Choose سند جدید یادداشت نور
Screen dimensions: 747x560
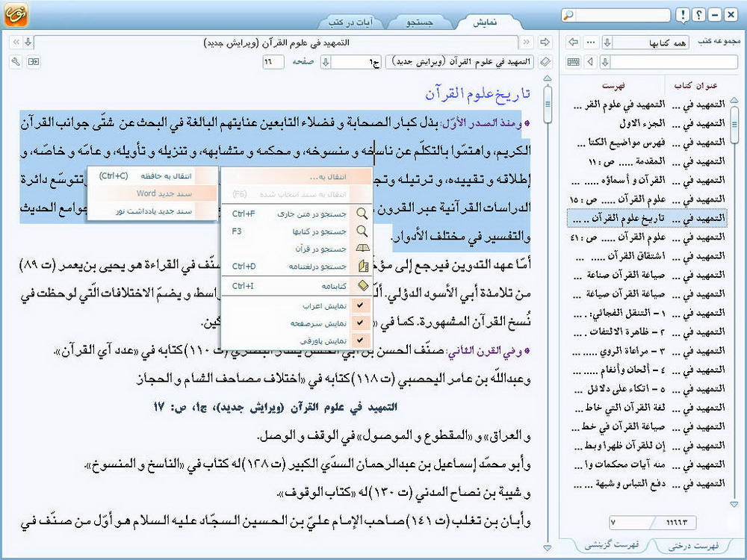pos(152,211)
